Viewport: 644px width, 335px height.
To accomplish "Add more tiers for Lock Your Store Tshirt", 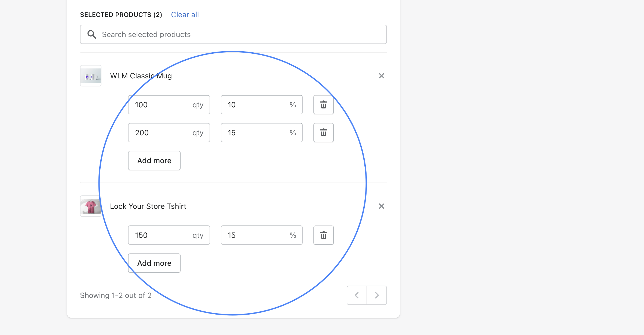I will 154,263.
